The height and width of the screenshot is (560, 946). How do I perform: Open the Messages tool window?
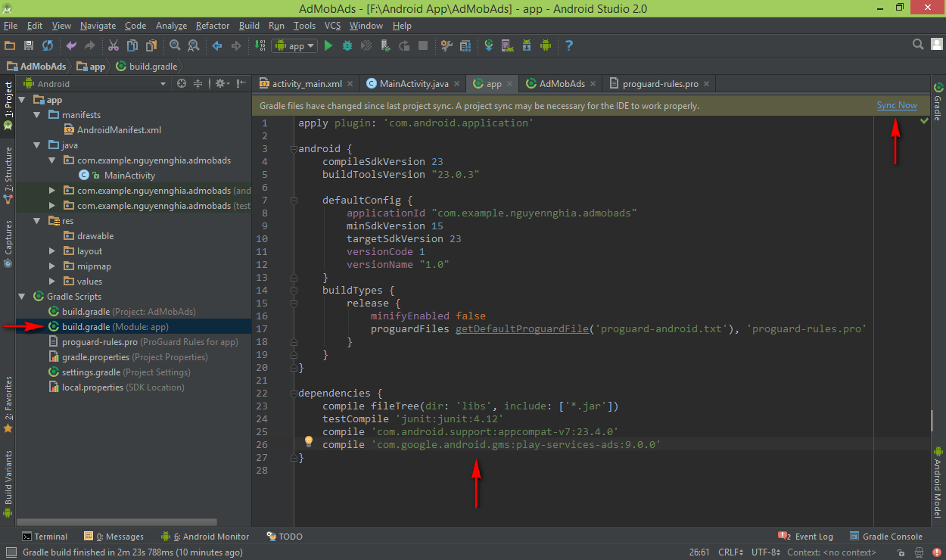[114, 537]
